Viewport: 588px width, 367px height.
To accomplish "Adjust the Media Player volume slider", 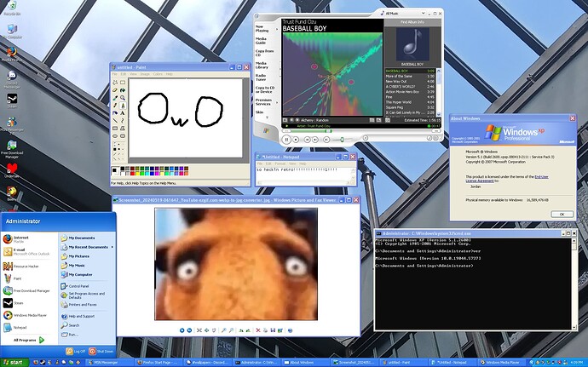I will (343, 140).
